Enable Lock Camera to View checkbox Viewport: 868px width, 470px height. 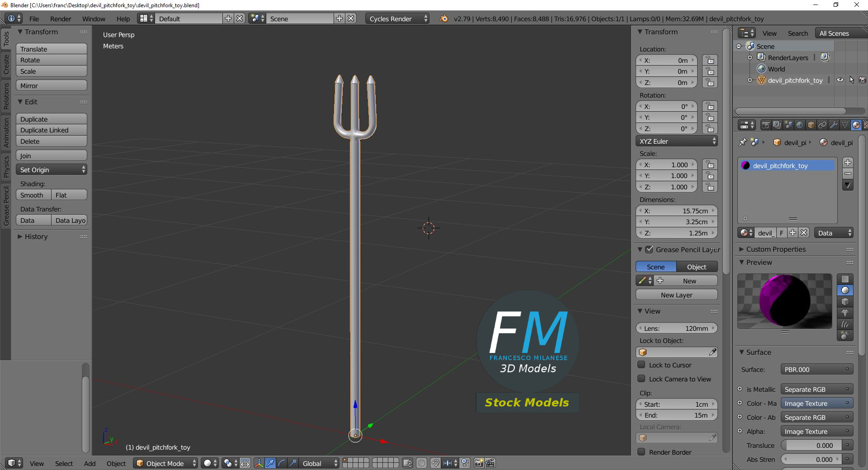click(642, 379)
